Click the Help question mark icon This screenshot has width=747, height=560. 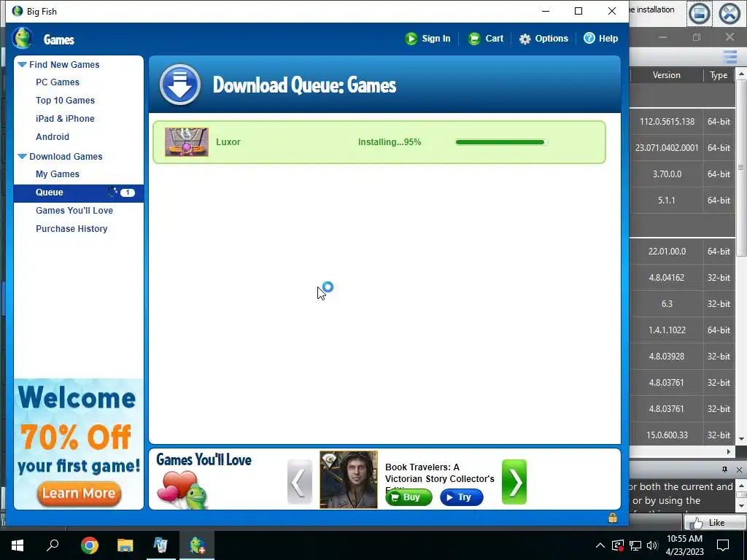click(x=589, y=38)
